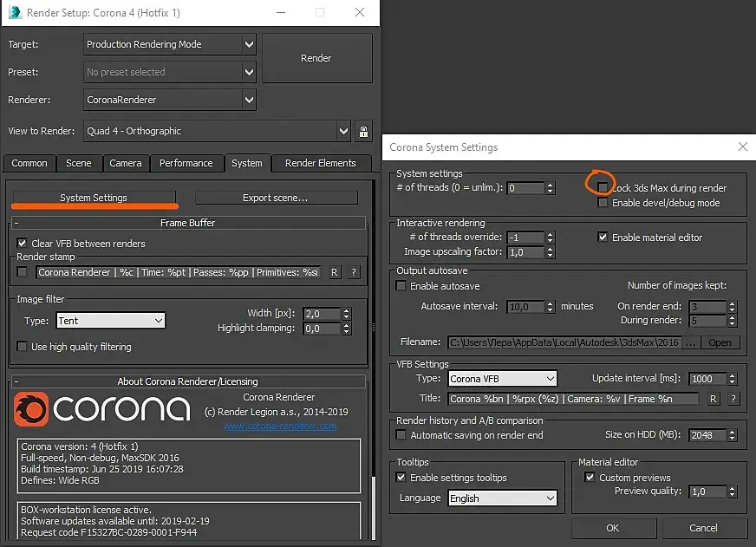Click the Corona logo in About section
This screenshot has width=756, height=547.
[x=101, y=409]
